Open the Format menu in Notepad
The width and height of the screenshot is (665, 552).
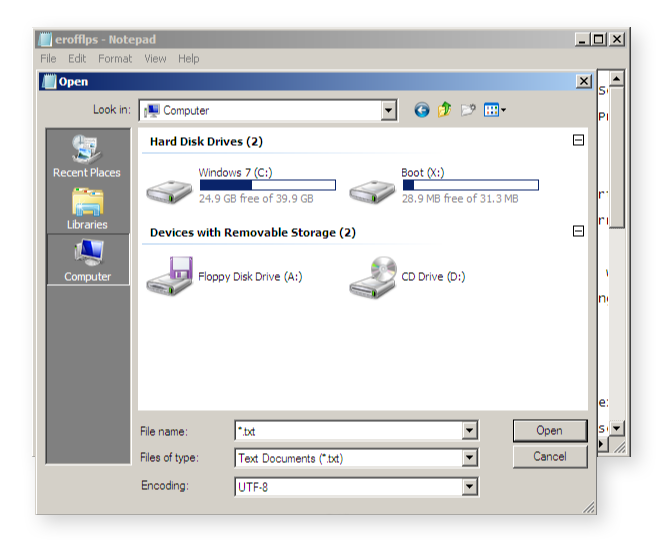click(x=115, y=59)
